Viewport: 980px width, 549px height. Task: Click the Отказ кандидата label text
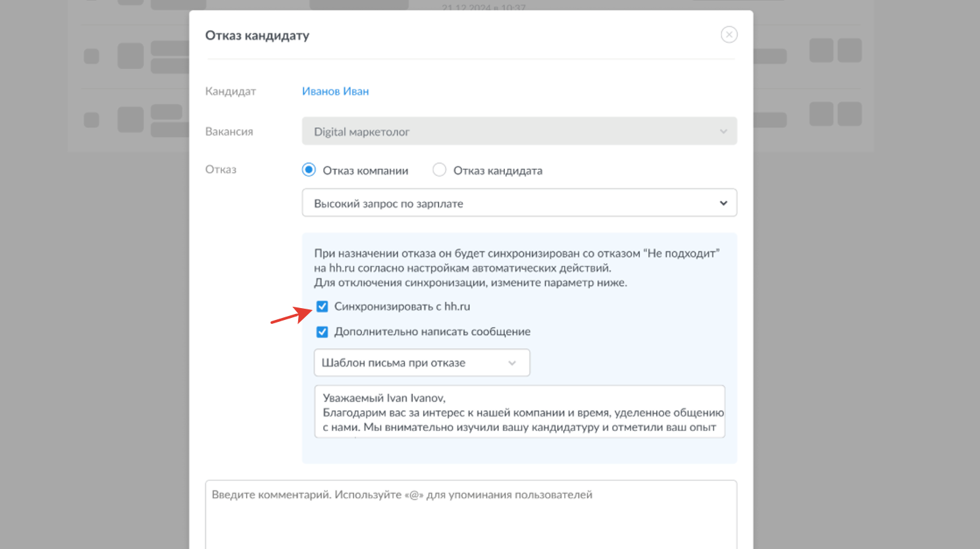(498, 170)
